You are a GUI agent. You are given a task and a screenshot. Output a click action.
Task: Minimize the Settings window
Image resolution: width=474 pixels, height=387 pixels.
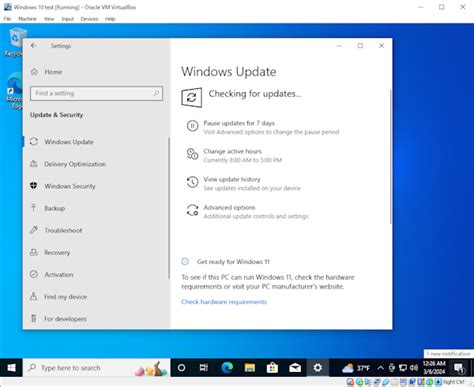click(x=339, y=46)
